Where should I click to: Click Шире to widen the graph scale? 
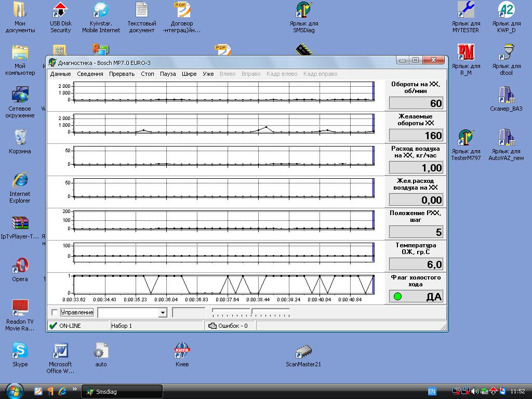click(x=189, y=74)
